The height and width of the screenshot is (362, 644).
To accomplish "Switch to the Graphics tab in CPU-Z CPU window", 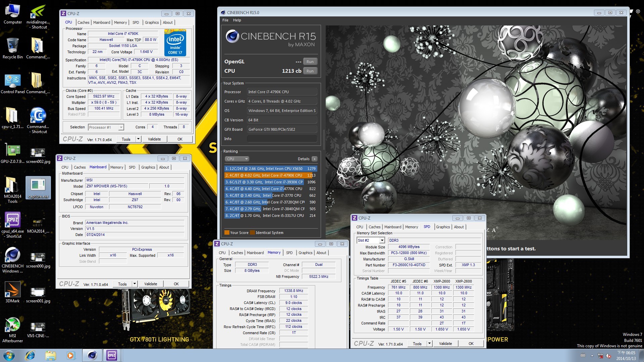I will [x=152, y=22].
